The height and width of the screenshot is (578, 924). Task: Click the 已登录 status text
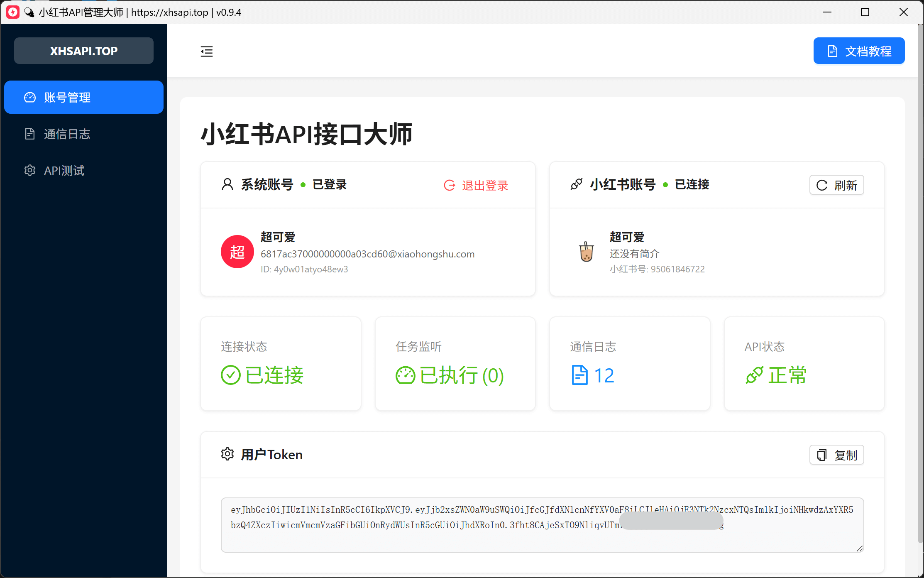pyautogui.click(x=330, y=184)
